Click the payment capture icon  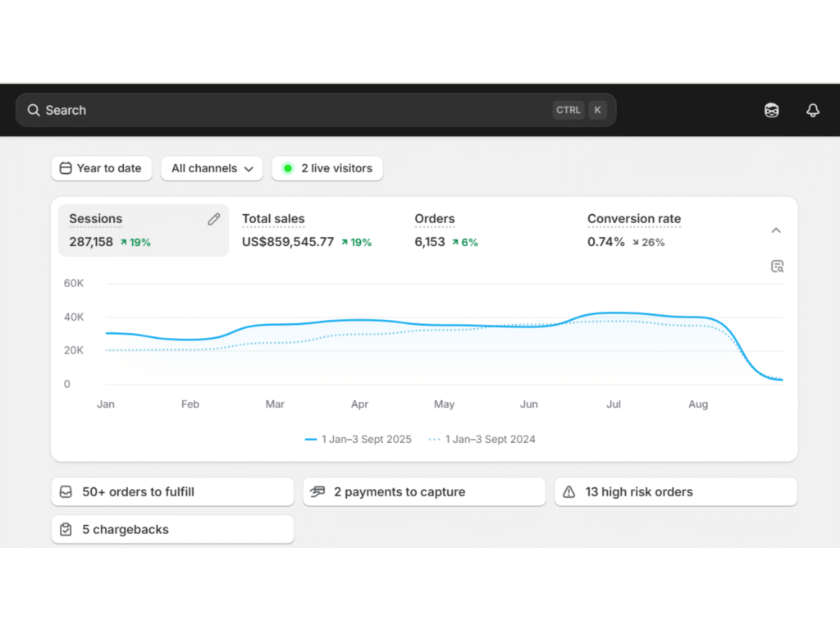coord(317,492)
